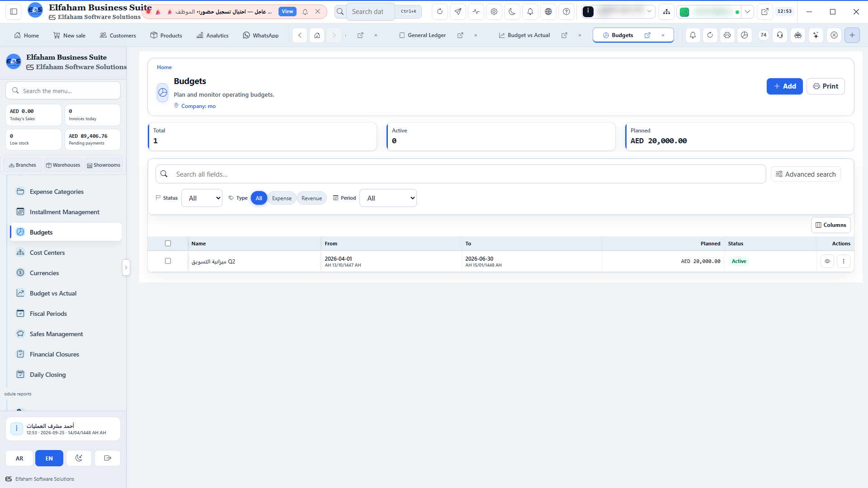Open Advanced search

pyautogui.click(x=806, y=174)
